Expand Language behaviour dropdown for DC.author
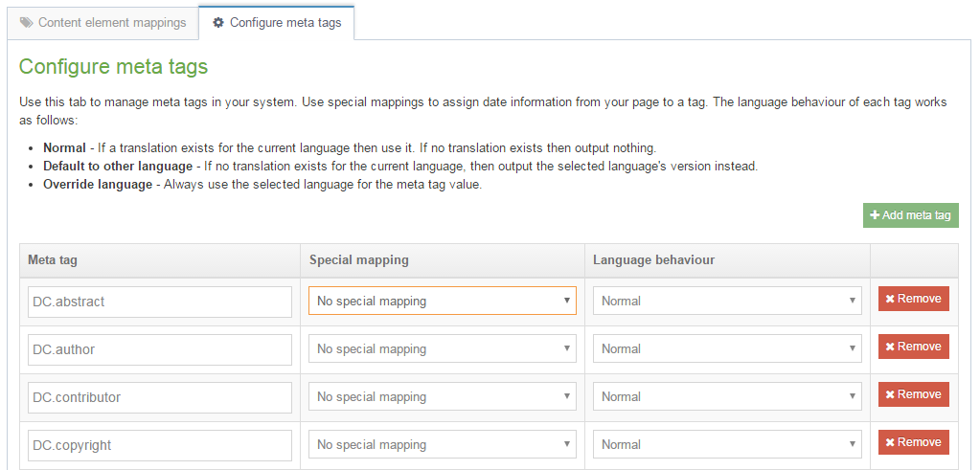 (727, 348)
